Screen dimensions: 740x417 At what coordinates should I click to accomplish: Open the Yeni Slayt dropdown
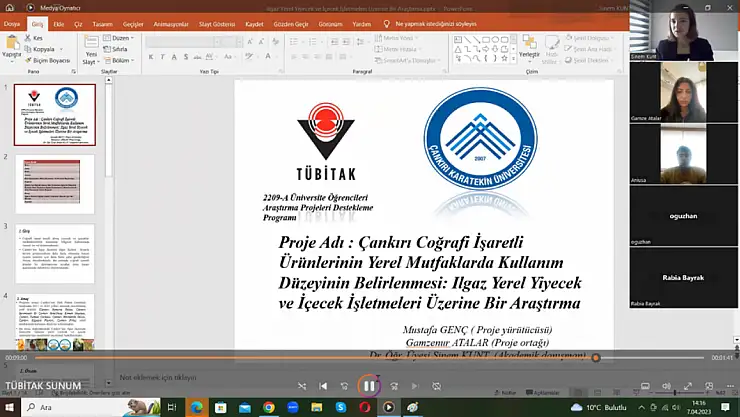click(x=91, y=62)
